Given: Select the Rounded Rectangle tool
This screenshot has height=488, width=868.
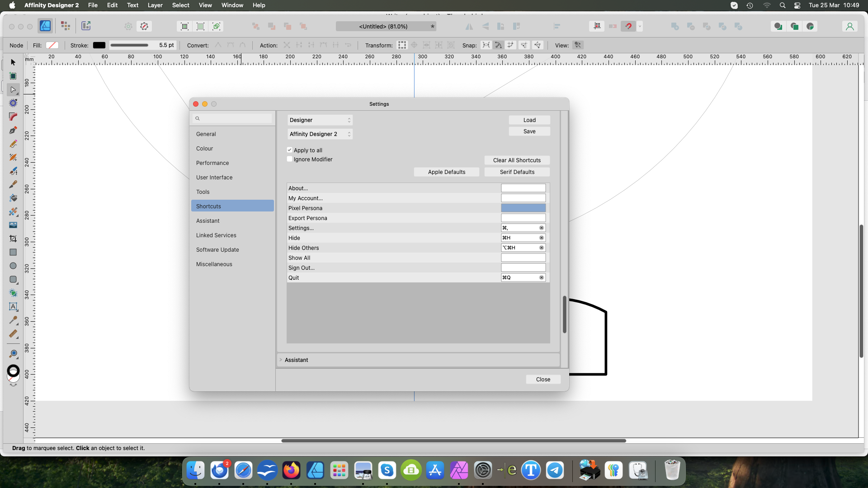Looking at the screenshot, I should pos(13,279).
